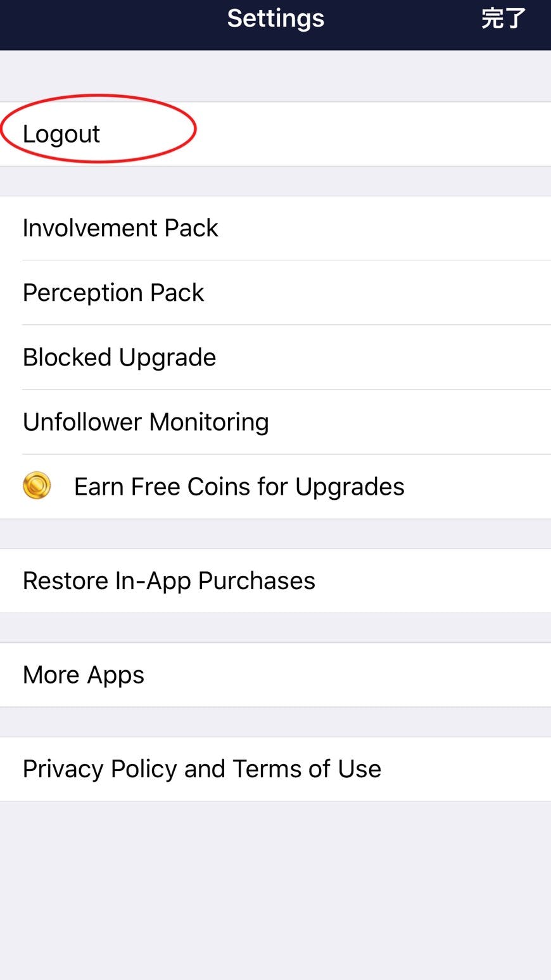This screenshot has height=980, width=551.
Task: Choose the Perception Pack row
Action: 113,293
